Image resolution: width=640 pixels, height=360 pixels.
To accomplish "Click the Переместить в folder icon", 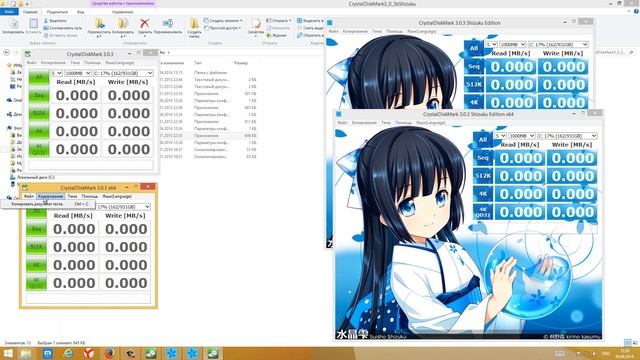I will click(99, 23).
